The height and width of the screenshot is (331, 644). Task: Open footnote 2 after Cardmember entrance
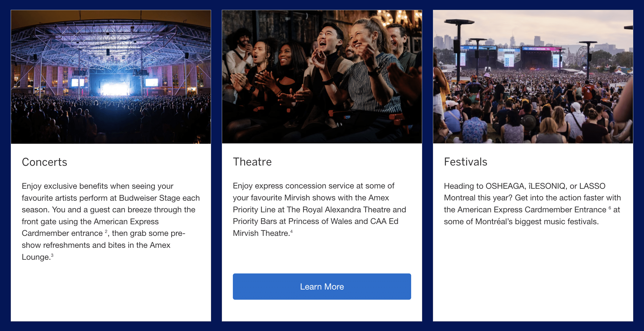coord(106,231)
